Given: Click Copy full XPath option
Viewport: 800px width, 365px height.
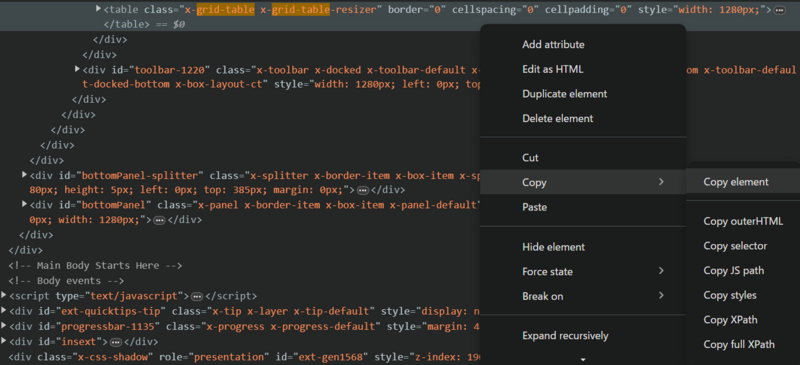Looking at the screenshot, I should pos(739,345).
